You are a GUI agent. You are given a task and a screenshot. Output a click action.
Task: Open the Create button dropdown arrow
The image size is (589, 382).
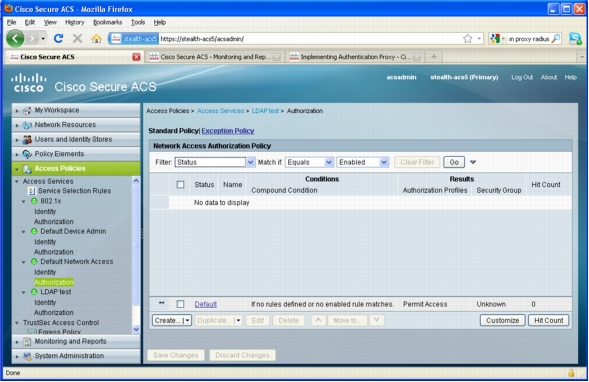click(x=187, y=320)
